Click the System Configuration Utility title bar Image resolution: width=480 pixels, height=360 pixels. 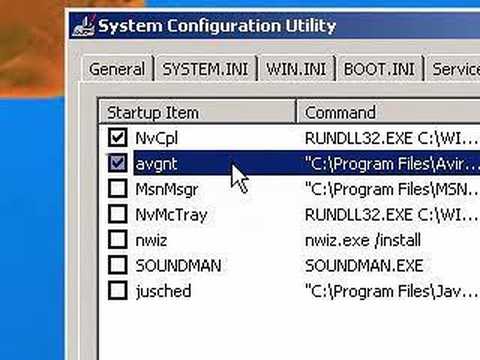tap(275, 26)
